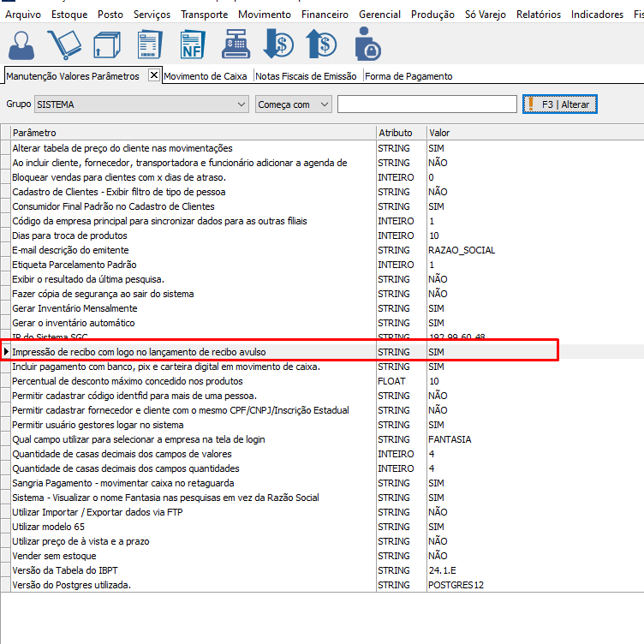Switch to Notas Fiscais de Emissão tab
The image size is (644, 644).
[x=306, y=76]
